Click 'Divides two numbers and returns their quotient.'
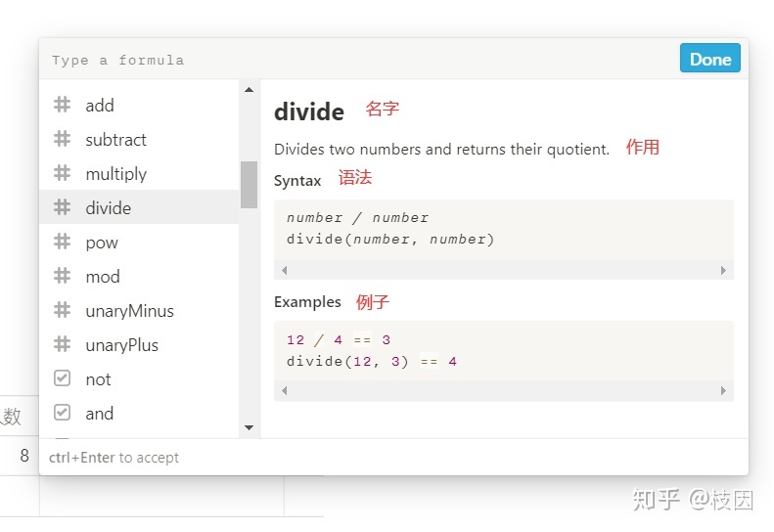Viewport: 774px width, 532px height. (x=441, y=149)
